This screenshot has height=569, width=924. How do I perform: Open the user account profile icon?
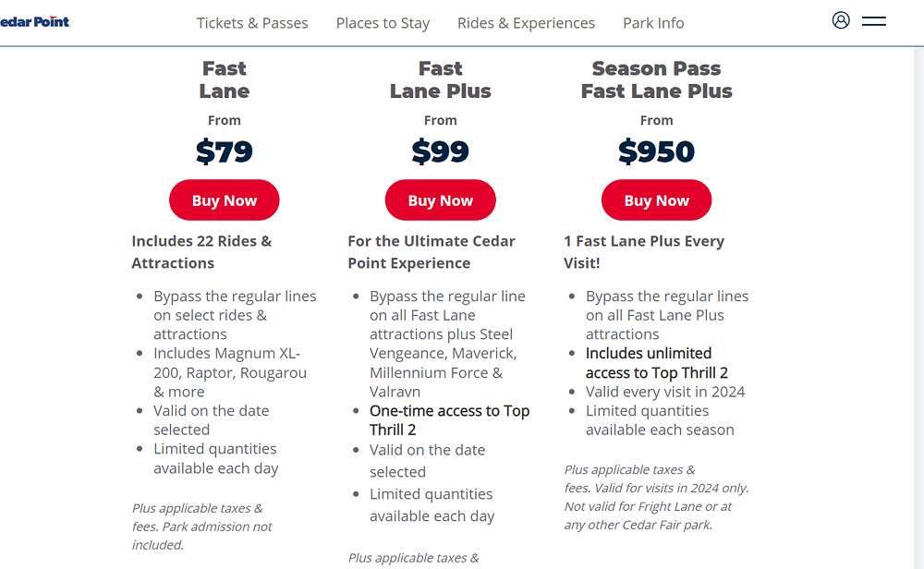point(841,20)
